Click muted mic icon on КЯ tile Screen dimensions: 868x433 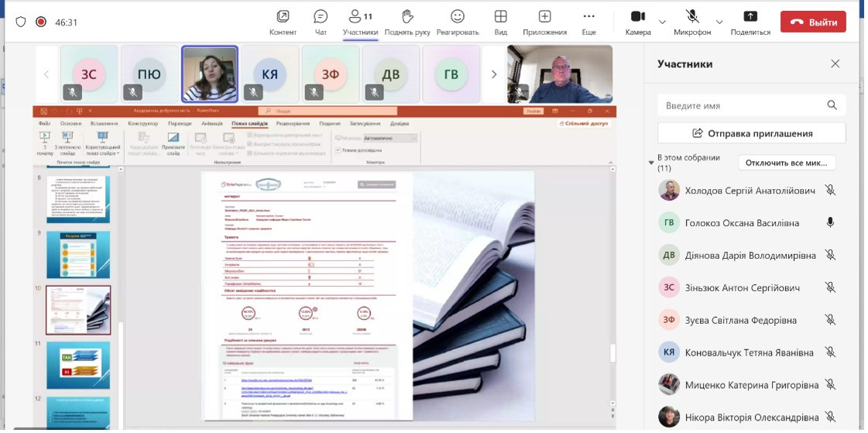[x=253, y=92]
